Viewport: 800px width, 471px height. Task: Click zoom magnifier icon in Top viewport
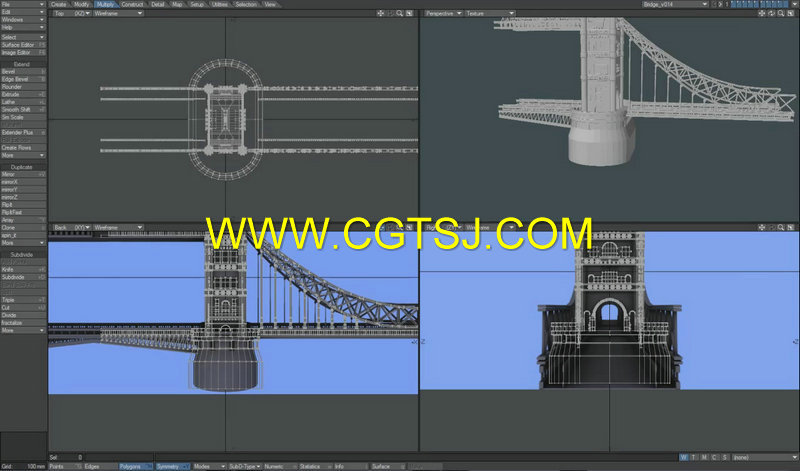pos(399,13)
